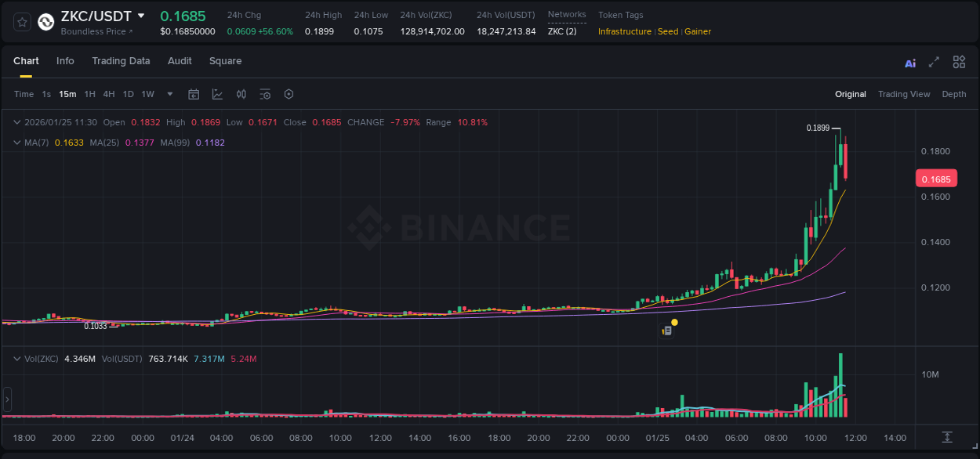Open the indicator settings icon
The height and width of the screenshot is (459, 980).
[x=265, y=94]
